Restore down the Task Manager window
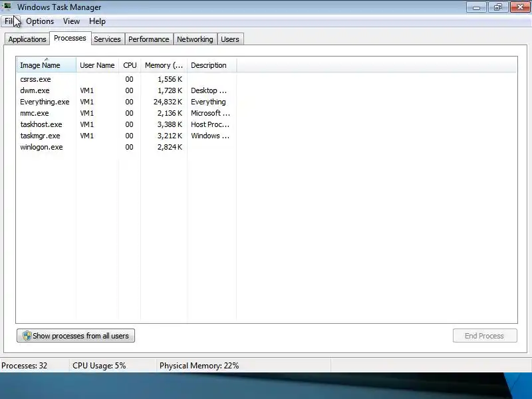Viewport: 532px width, 399px height. click(497, 7)
